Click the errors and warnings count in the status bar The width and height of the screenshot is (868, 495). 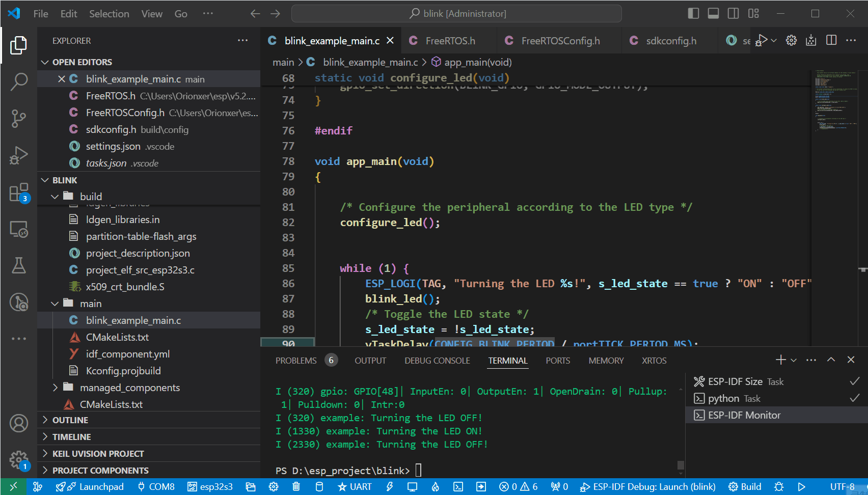coord(518,487)
